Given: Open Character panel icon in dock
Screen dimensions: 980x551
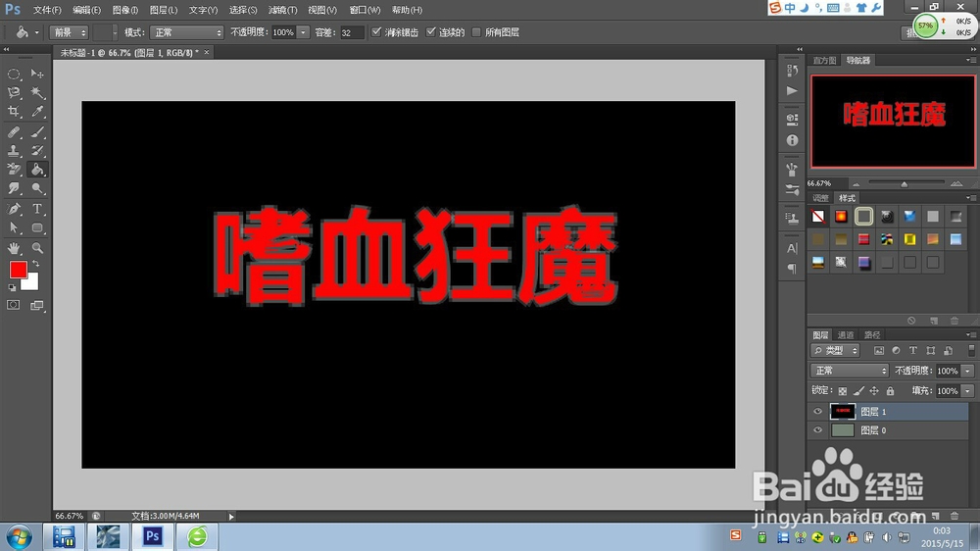Looking at the screenshot, I should pyautogui.click(x=792, y=248).
